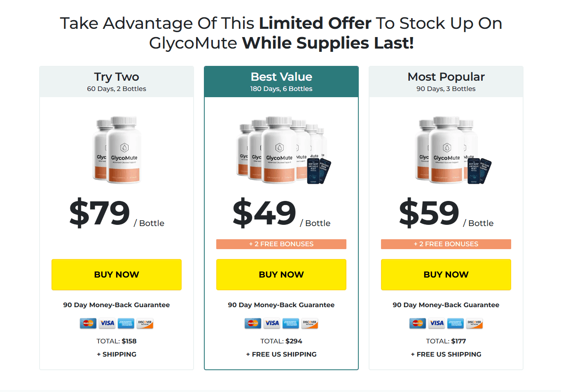Click the Visa payment icon under Try Two
This screenshot has width=561, height=392.
point(107,323)
